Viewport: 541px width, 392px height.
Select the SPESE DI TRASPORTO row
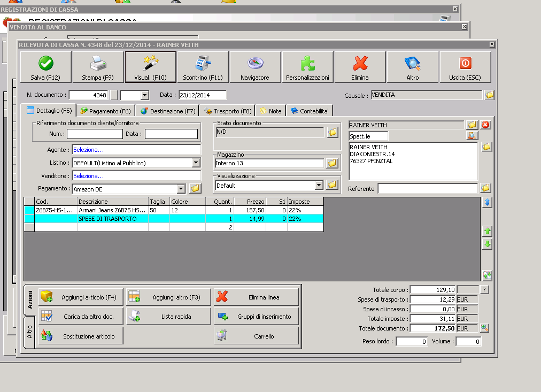point(112,219)
